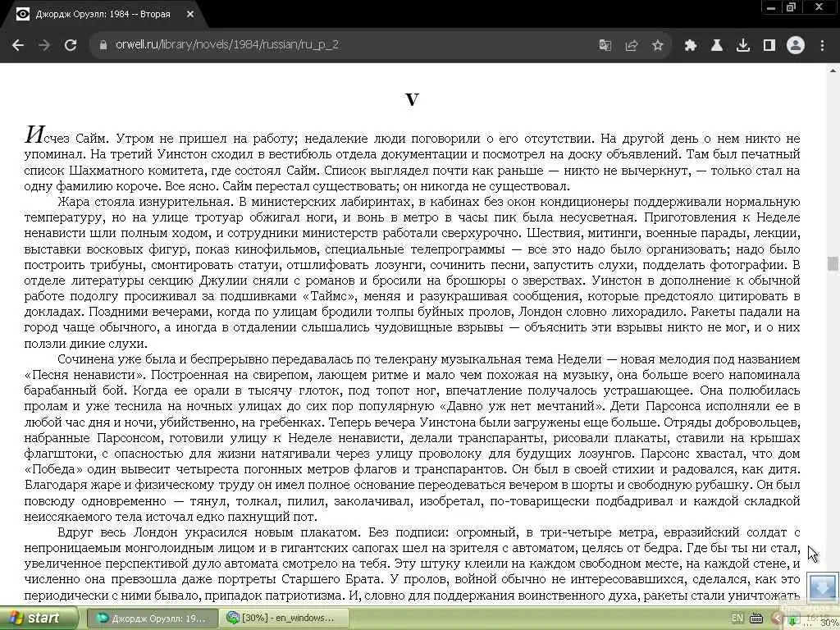Open the on-screen keyboard tray icon
Screen dimensions: 840x630
pyautogui.click(x=756, y=619)
